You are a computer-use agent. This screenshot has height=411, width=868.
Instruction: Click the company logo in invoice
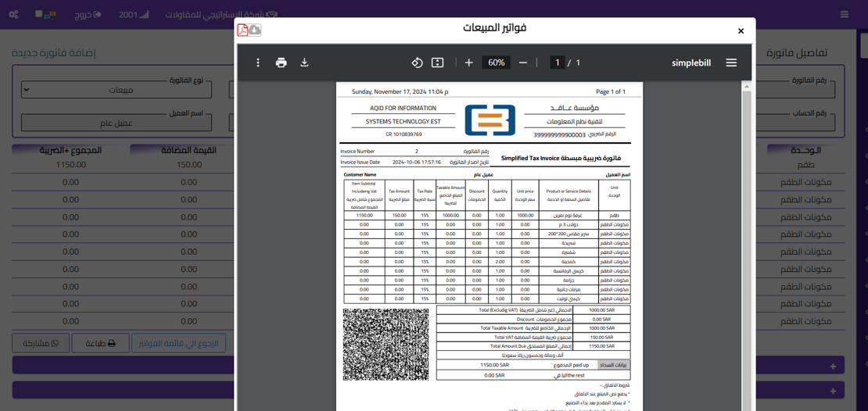[490, 120]
